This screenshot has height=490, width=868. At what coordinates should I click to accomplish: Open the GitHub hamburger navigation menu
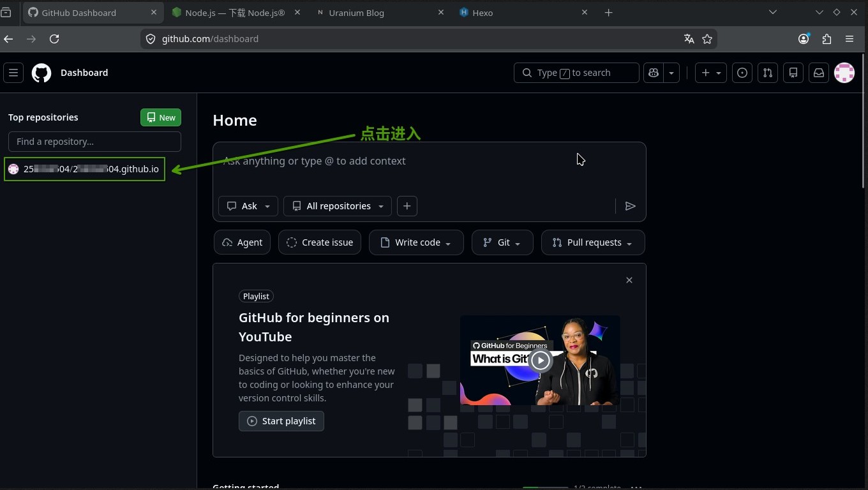click(13, 73)
